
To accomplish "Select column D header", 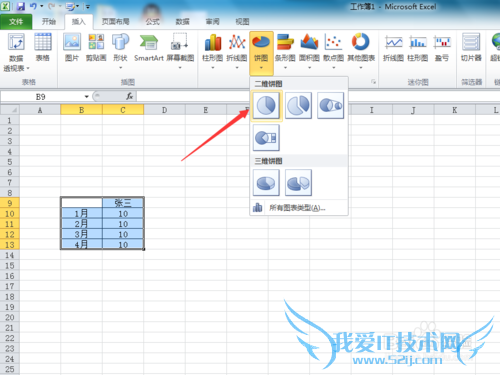I will (x=164, y=110).
